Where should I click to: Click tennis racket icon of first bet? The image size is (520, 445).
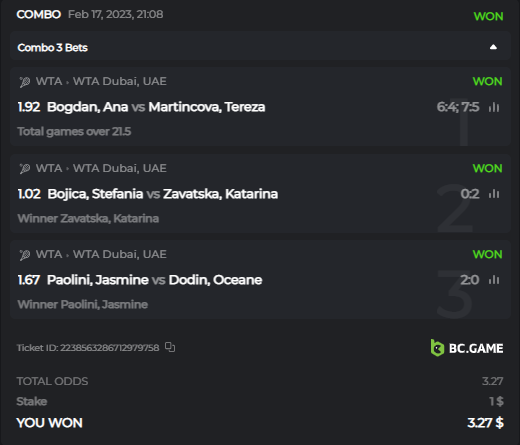click(x=25, y=82)
